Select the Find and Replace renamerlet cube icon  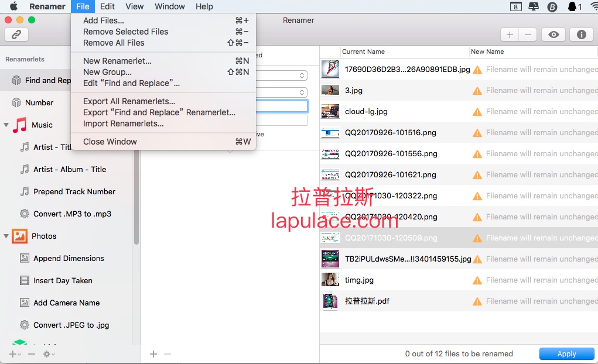point(16,80)
